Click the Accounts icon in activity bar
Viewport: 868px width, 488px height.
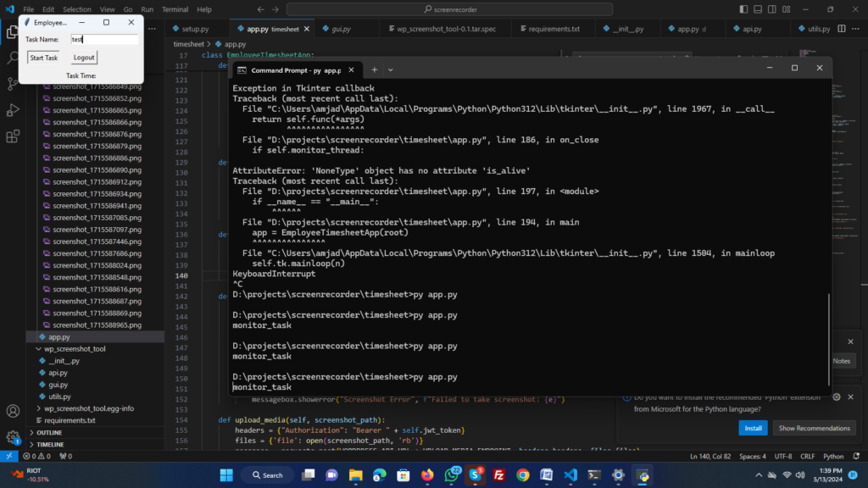click(x=13, y=412)
